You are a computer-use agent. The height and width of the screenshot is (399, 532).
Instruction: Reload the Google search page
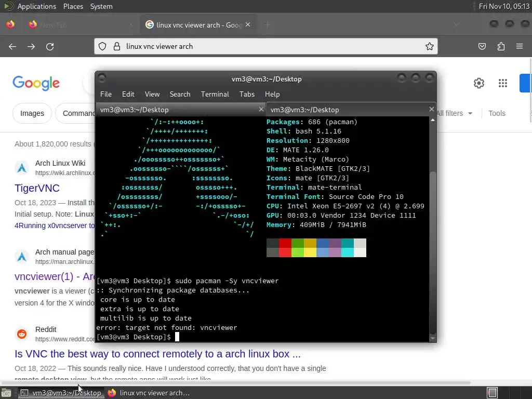pyautogui.click(x=50, y=46)
